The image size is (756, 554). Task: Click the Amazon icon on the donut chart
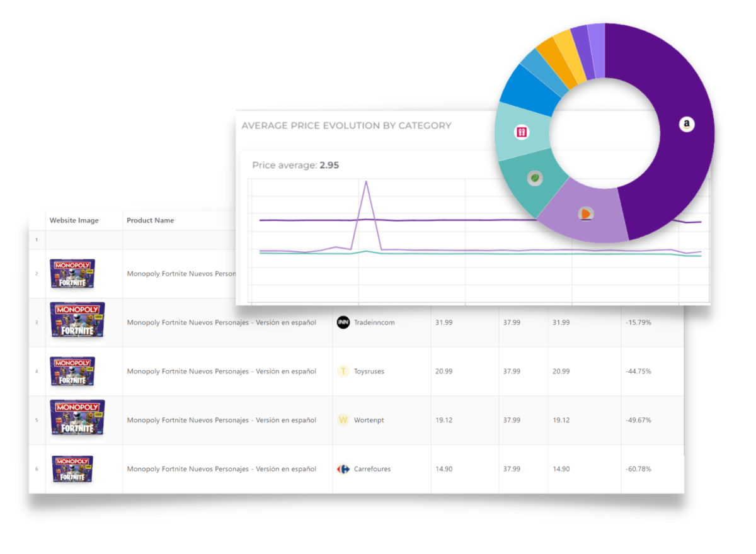[x=687, y=124]
